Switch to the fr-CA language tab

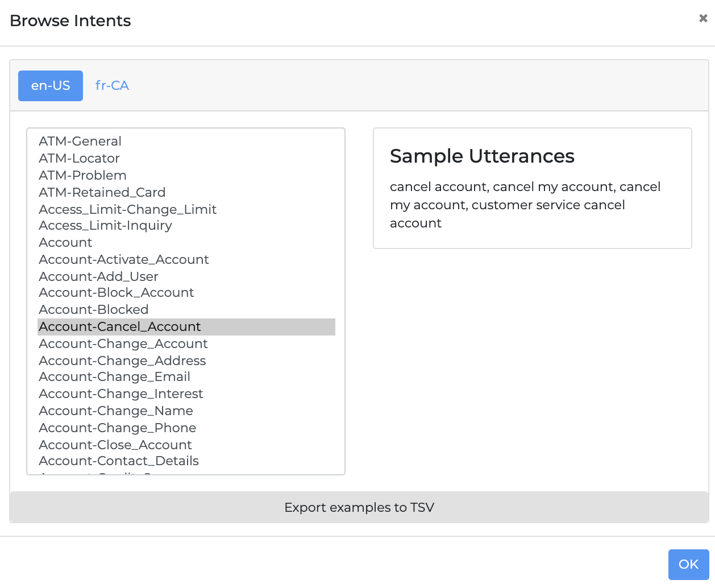pyautogui.click(x=112, y=86)
